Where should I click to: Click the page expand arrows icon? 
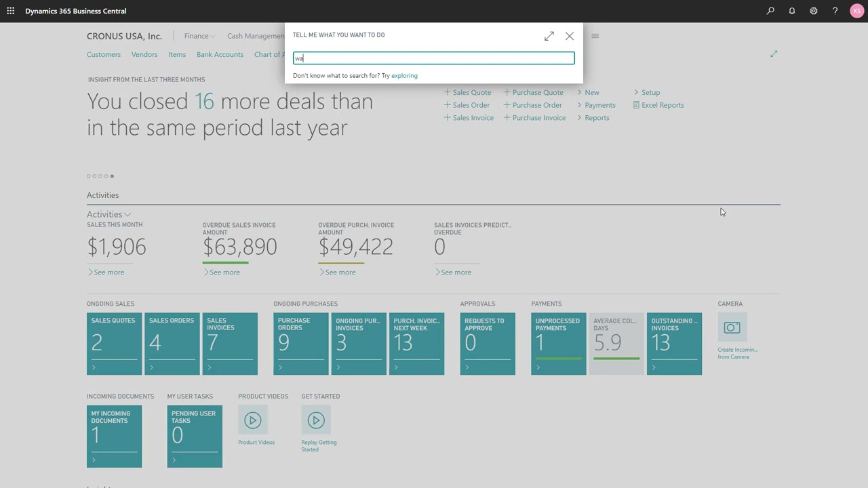click(774, 54)
